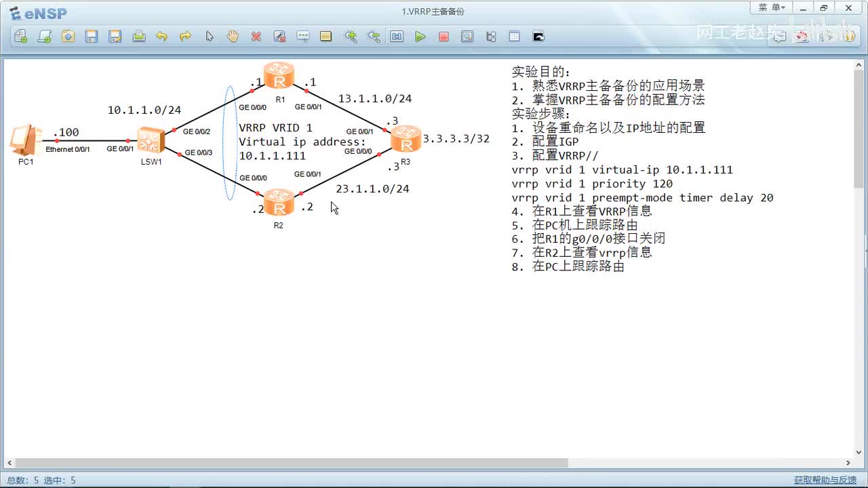Select the arrow pointer tool
This screenshot has width=868, height=488.
[209, 37]
